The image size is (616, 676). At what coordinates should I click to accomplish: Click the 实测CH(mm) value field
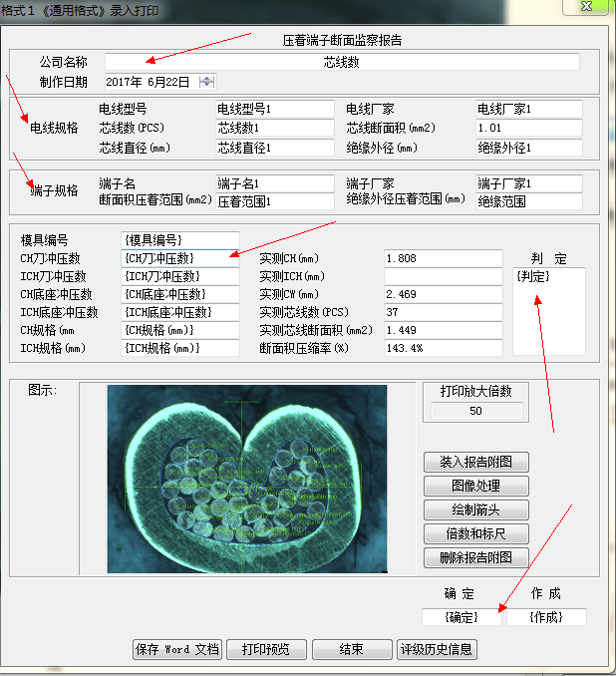(x=442, y=258)
